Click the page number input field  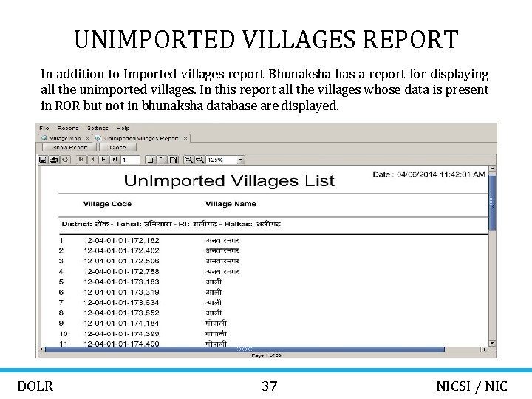coord(130,160)
